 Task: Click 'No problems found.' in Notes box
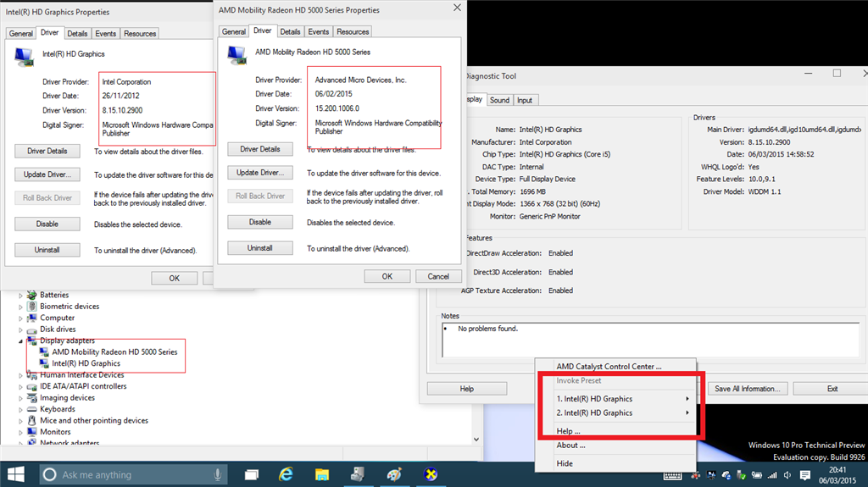point(487,329)
